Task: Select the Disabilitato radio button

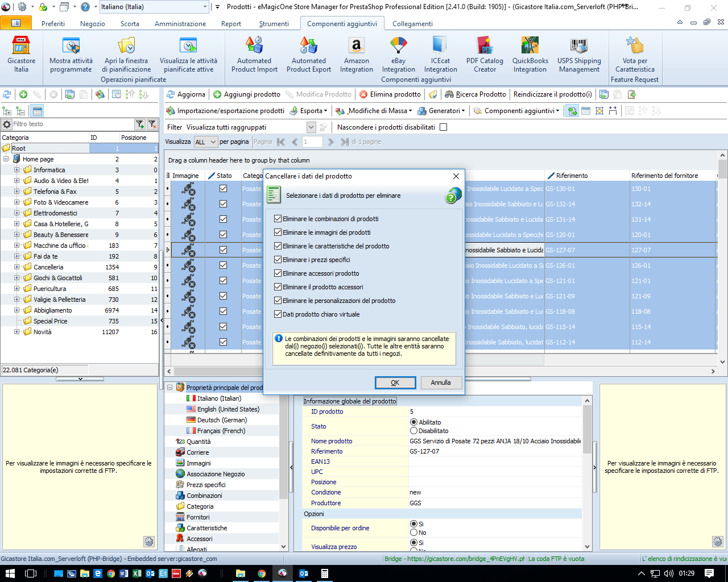Action: pos(413,431)
